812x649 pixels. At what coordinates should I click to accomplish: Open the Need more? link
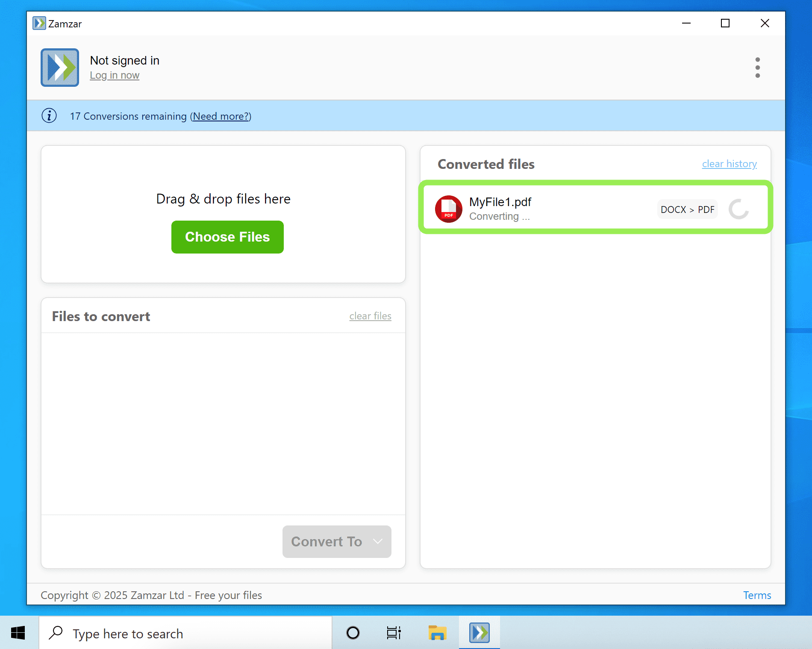[x=221, y=116]
